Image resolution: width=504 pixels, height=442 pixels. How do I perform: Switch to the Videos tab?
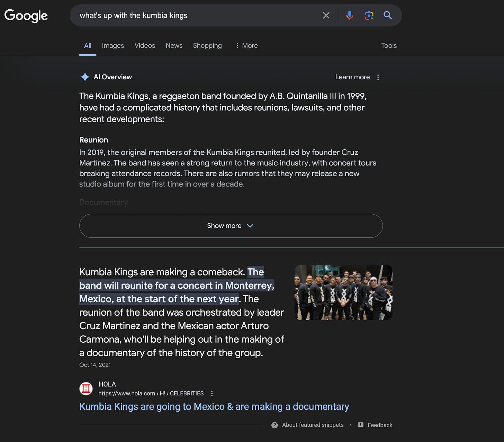145,46
